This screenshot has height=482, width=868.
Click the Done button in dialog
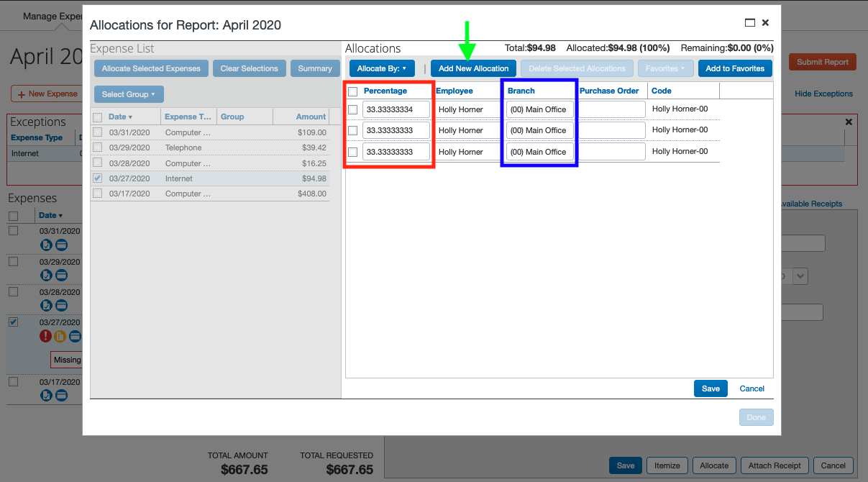pyautogui.click(x=756, y=417)
